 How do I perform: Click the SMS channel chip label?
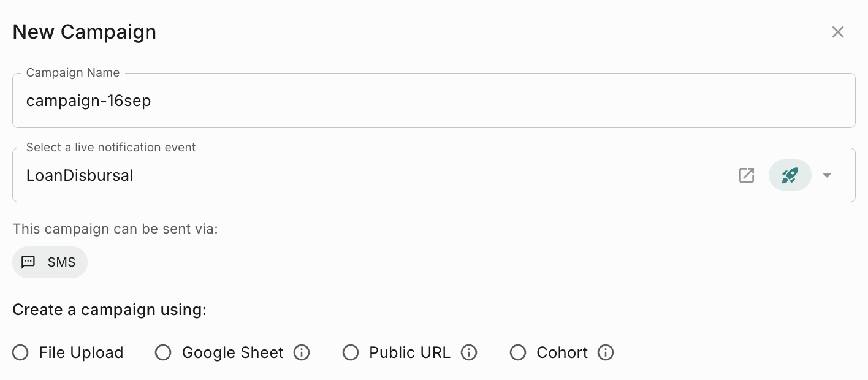point(61,262)
